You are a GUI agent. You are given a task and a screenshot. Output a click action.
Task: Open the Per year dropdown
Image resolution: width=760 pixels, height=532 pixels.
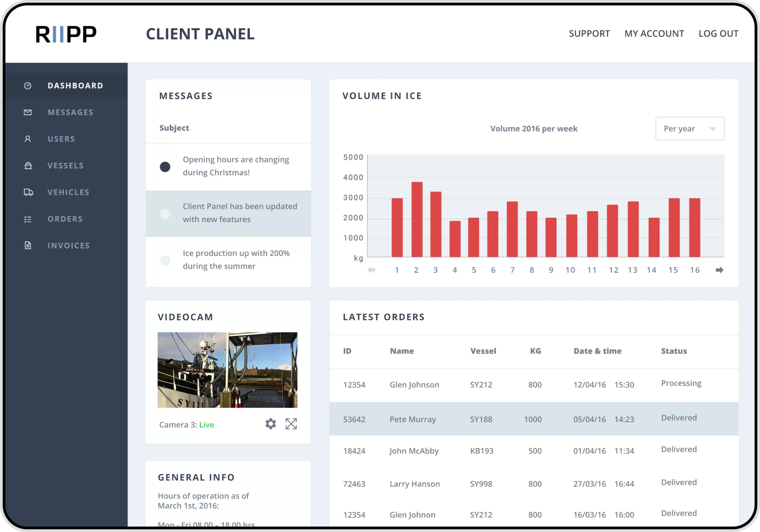(690, 129)
